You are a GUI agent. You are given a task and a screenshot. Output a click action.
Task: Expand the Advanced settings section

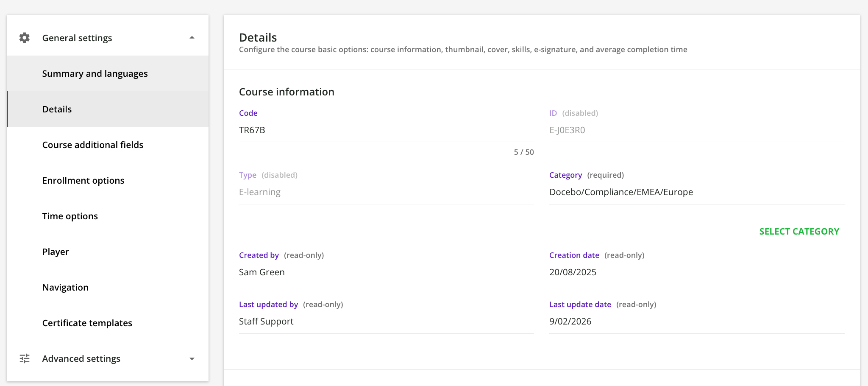pyautogui.click(x=192, y=358)
